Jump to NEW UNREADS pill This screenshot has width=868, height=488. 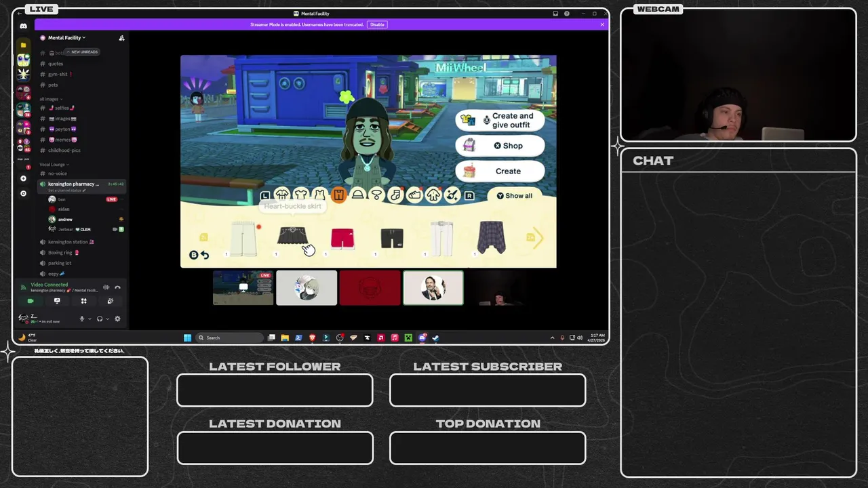click(83, 52)
